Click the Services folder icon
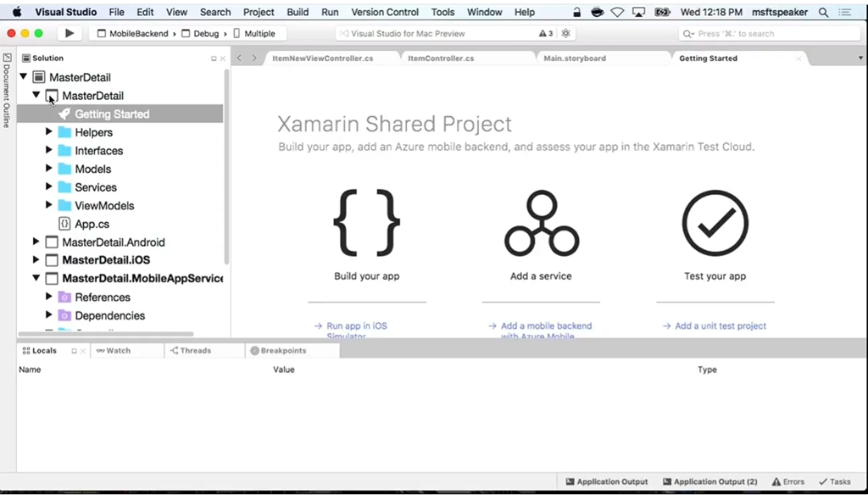868x495 pixels. coord(64,187)
